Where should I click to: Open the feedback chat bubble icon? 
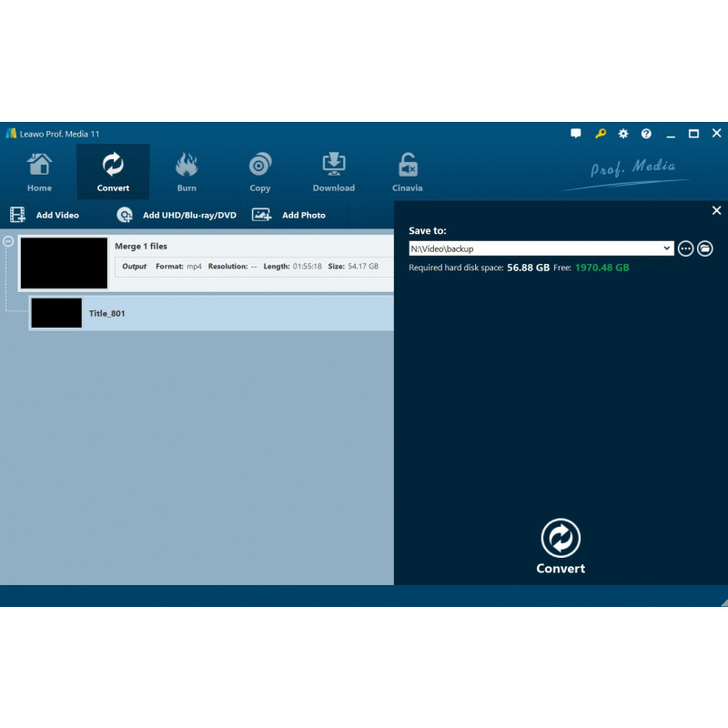(576, 134)
